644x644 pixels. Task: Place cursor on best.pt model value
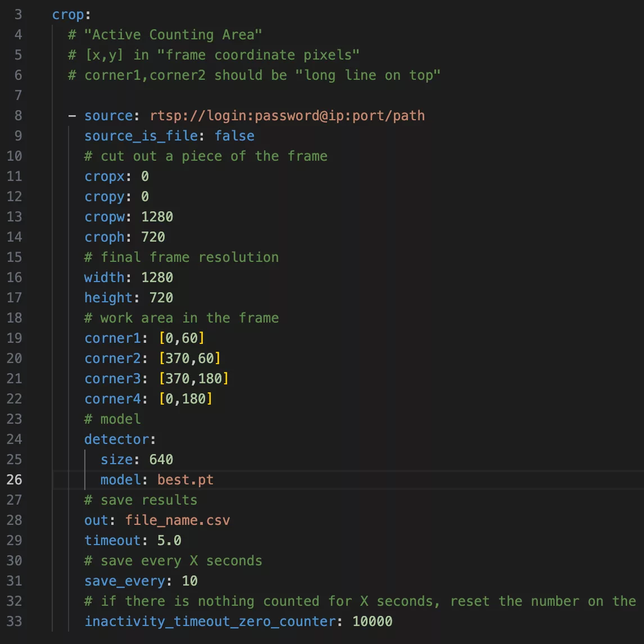point(185,480)
